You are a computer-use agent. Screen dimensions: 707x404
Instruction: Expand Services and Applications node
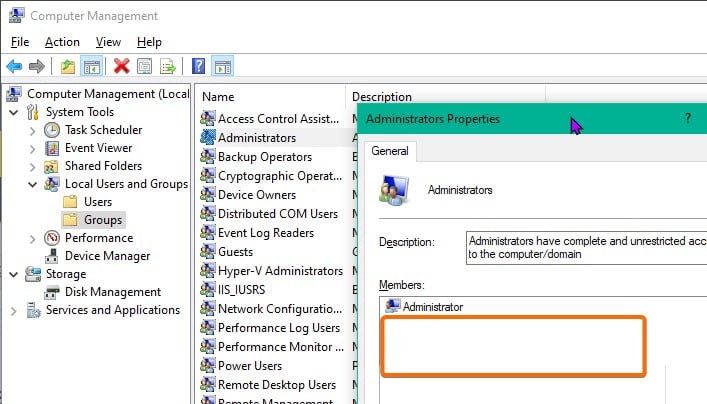click(x=14, y=311)
